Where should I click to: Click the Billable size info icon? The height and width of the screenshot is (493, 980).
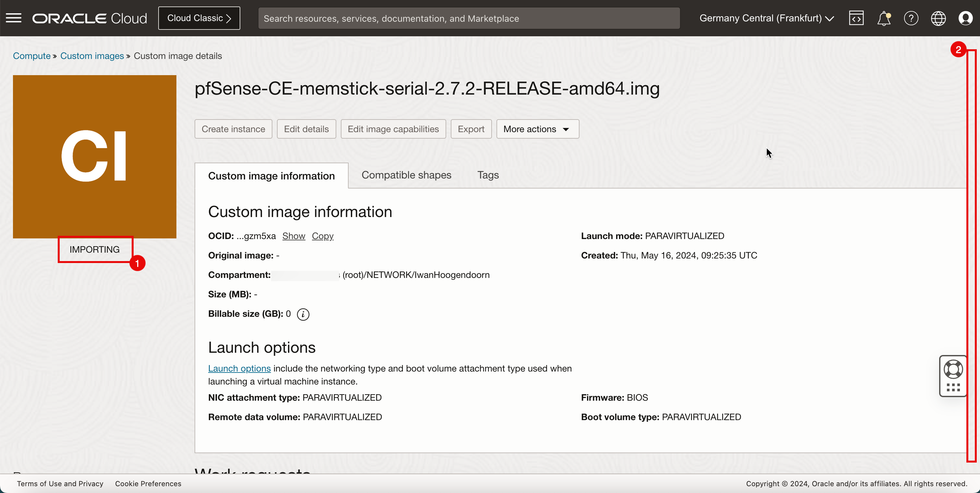click(303, 314)
